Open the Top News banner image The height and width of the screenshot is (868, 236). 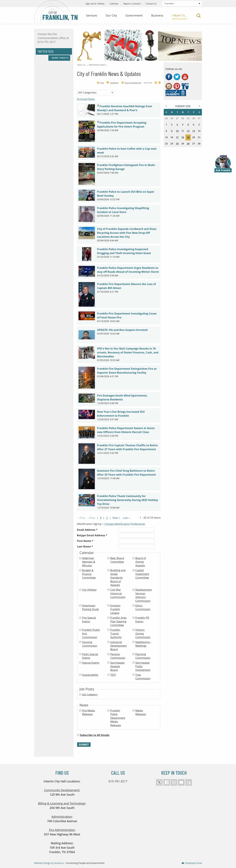[180, 46]
